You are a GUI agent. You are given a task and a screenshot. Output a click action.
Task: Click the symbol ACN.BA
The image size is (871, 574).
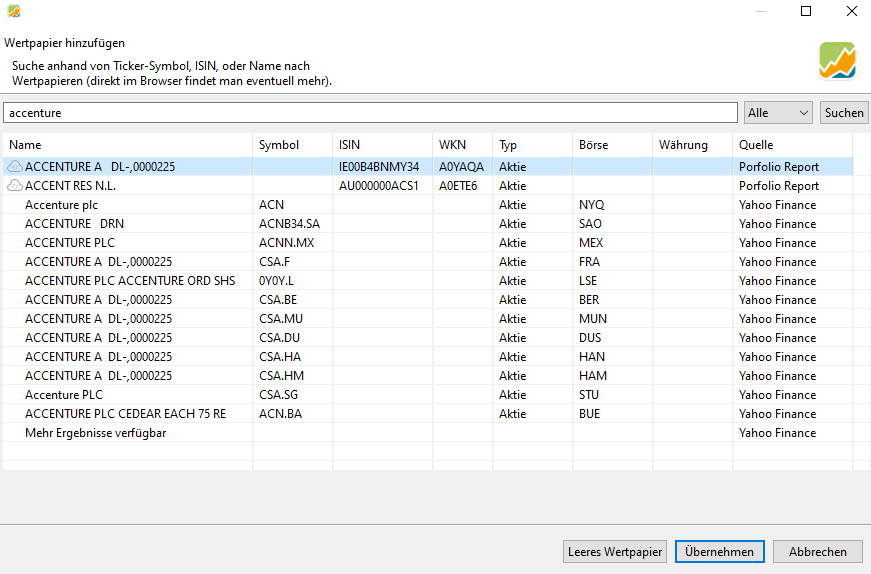280,413
